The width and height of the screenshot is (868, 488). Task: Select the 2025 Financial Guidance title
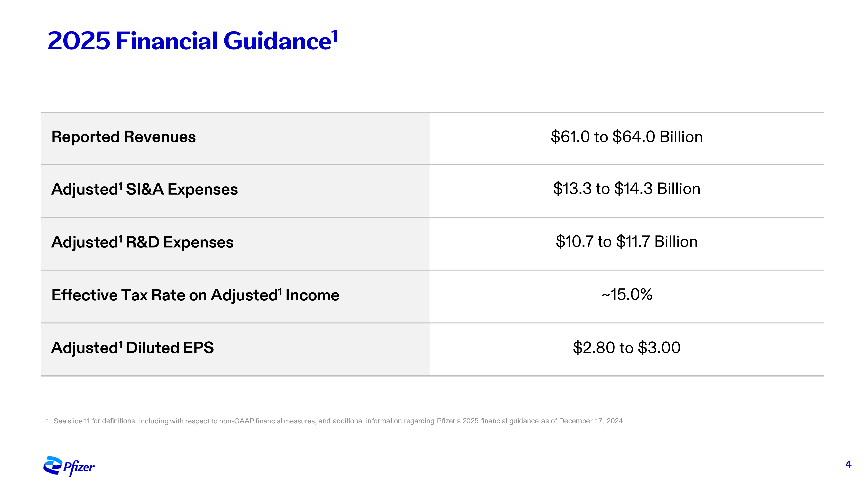pos(192,40)
